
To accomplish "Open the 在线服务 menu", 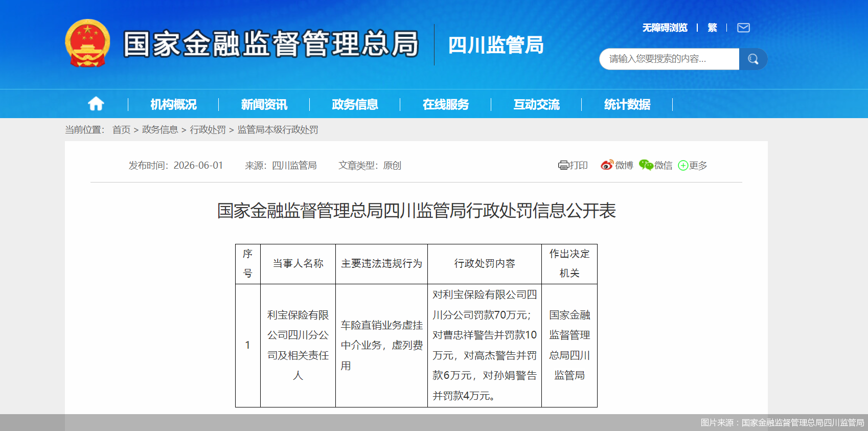I will [x=446, y=104].
